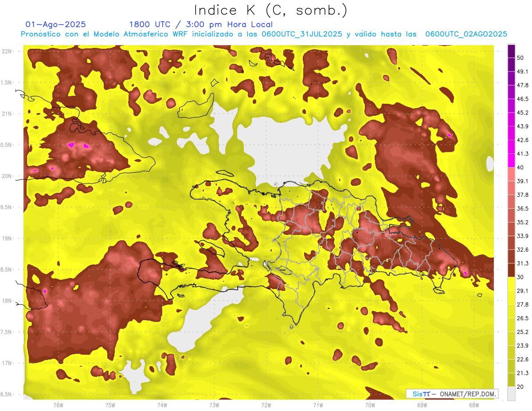532x411 pixels.
Task: Click the '75W' longitude label
Action: [110, 405]
